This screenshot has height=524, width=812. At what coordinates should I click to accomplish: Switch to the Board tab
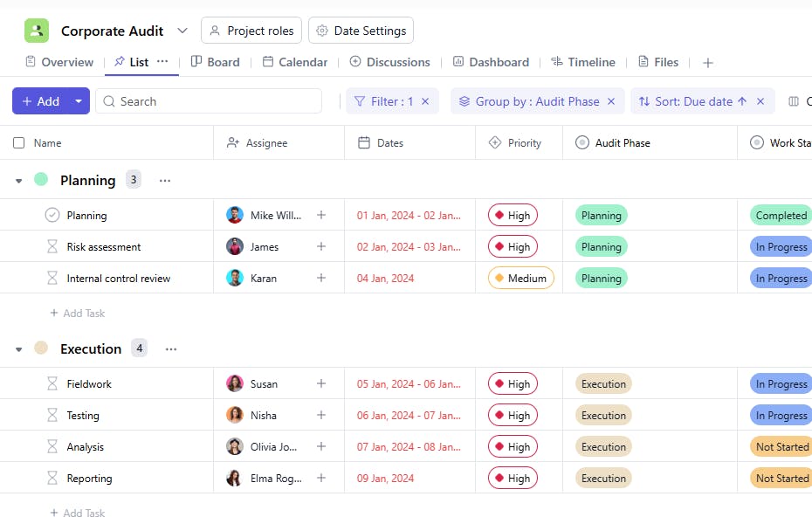215,62
